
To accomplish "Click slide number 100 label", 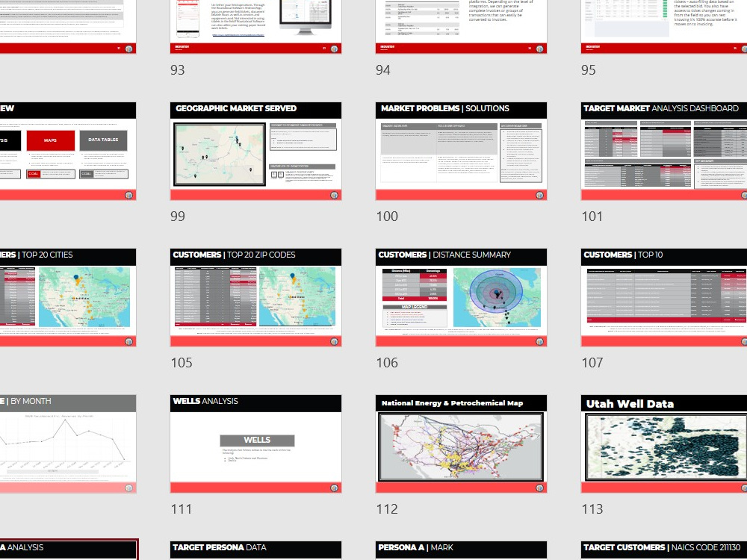I will 387,217.
